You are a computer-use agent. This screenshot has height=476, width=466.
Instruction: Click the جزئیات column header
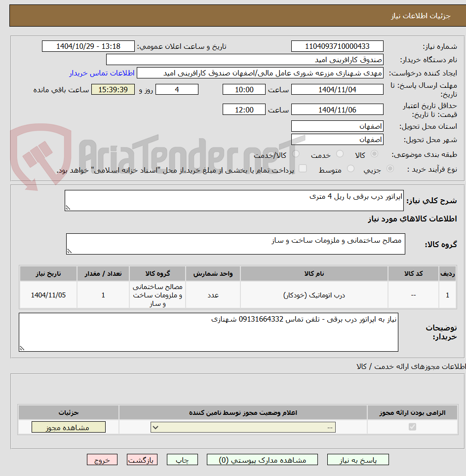[69, 412]
